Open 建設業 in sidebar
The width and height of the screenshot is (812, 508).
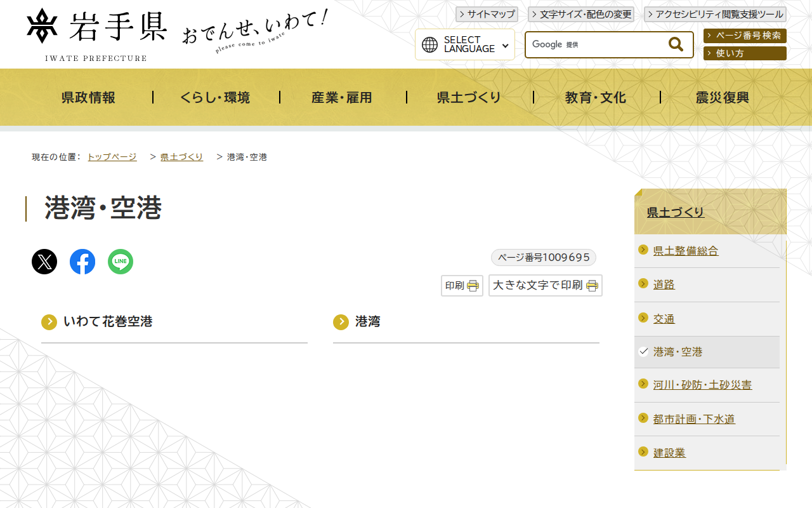pyautogui.click(x=669, y=453)
